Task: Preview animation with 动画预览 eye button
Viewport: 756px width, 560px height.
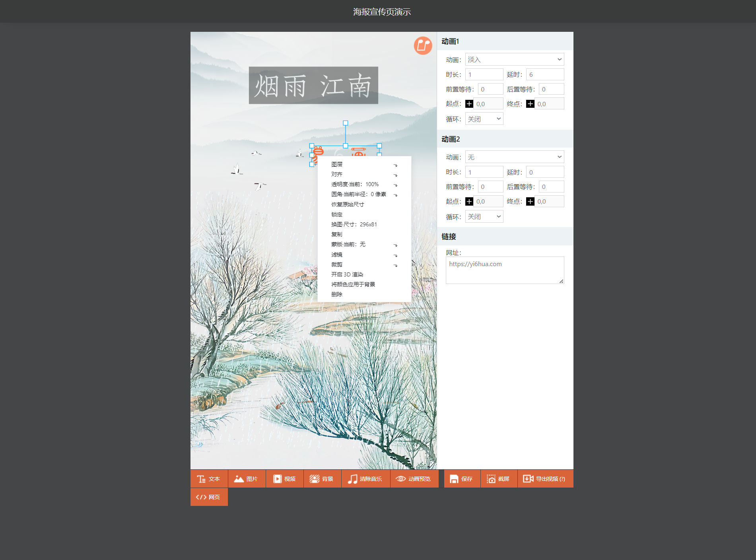Action: click(414, 479)
